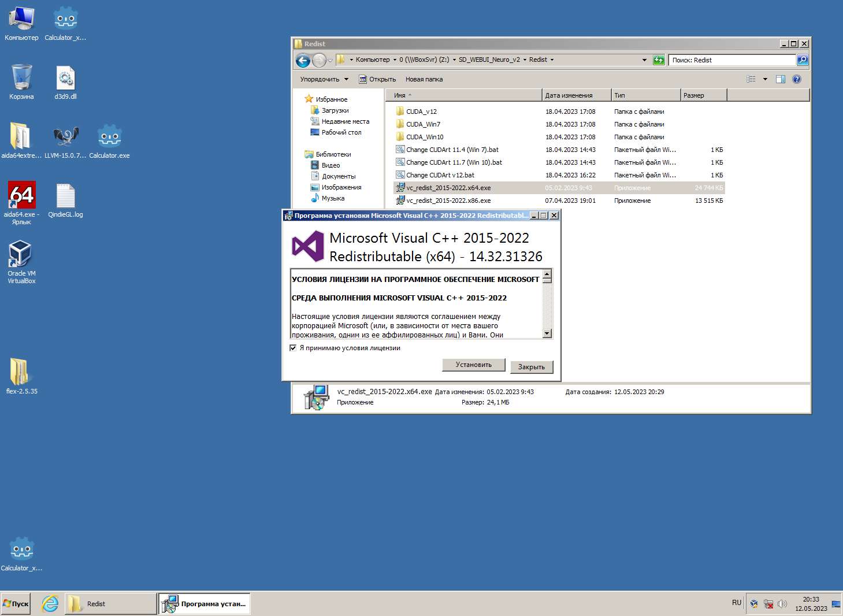This screenshot has height=616, width=843.
Task: Toggle the Я принимаю условия лицензии checkbox
Action: 293,348
